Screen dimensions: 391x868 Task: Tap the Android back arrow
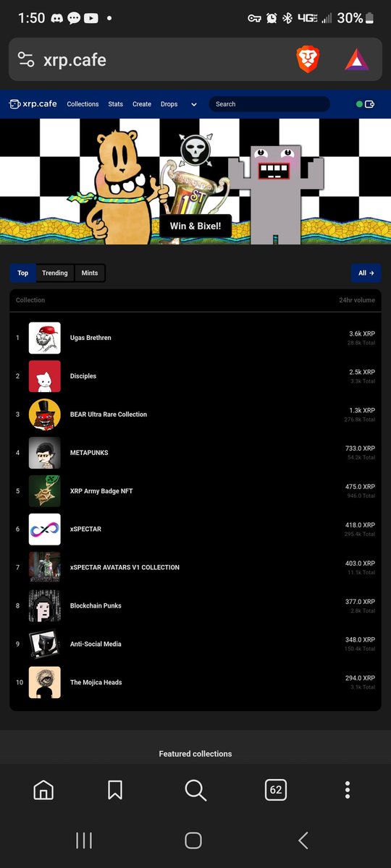coord(303,840)
